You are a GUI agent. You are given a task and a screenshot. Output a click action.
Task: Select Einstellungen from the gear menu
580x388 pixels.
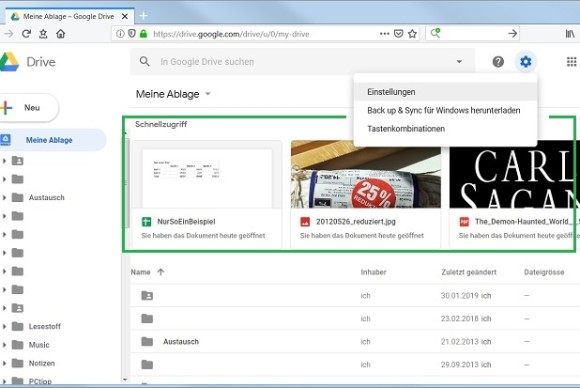click(x=445, y=92)
